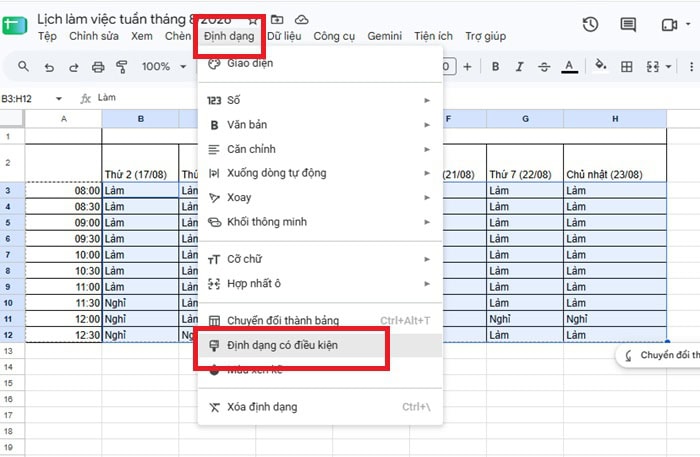
Task: Open the text color picker
Action: (569, 67)
